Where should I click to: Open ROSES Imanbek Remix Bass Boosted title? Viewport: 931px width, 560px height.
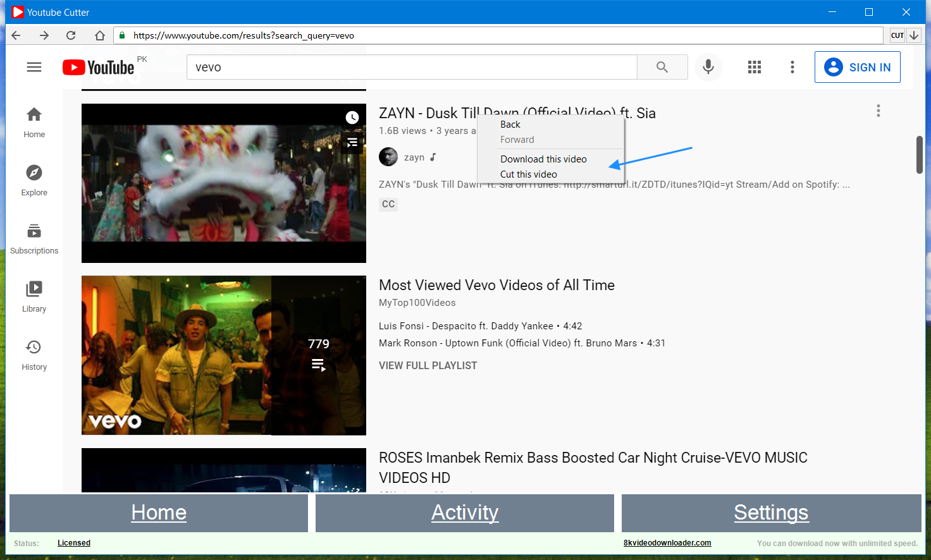(x=593, y=468)
